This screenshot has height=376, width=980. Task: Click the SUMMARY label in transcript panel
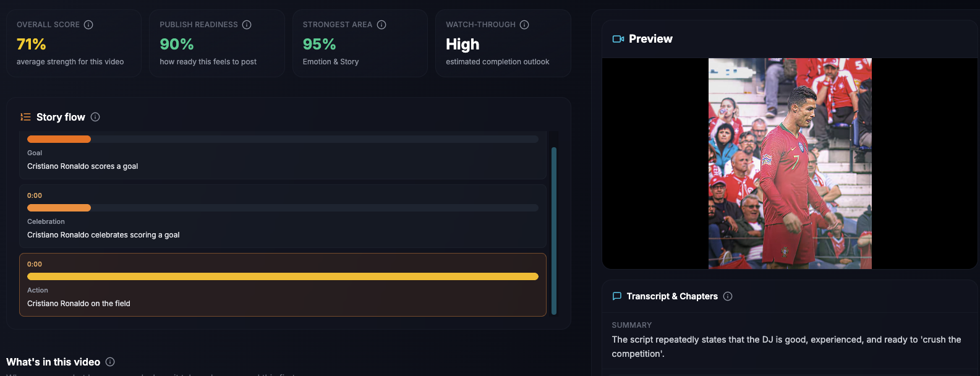(x=632, y=325)
